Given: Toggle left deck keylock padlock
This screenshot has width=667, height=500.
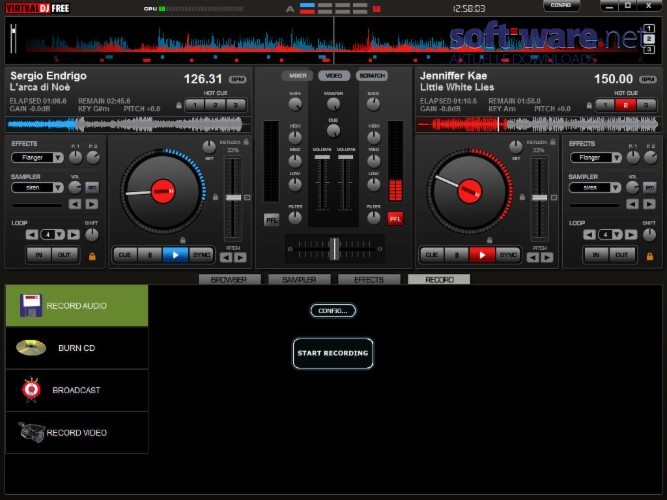Looking at the screenshot, I should (246, 141).
